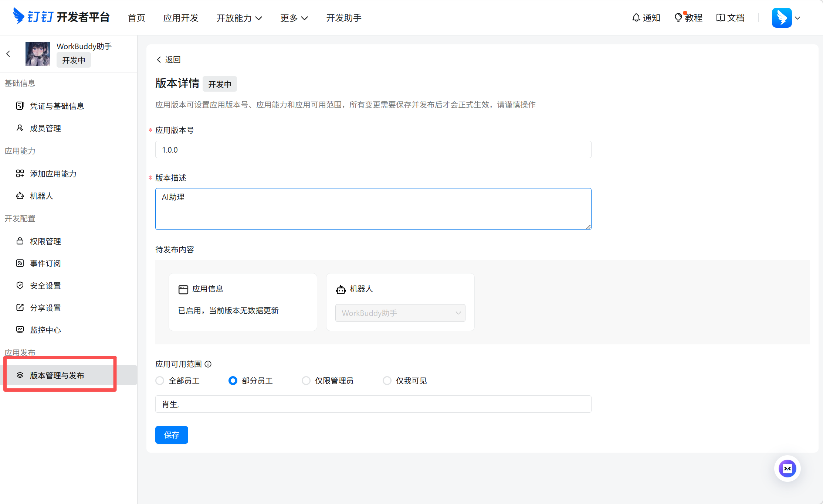Click the blue 保存 button
Image resolution: width=823 pixels, height=504 pixels.
click(x=172, y=435)
